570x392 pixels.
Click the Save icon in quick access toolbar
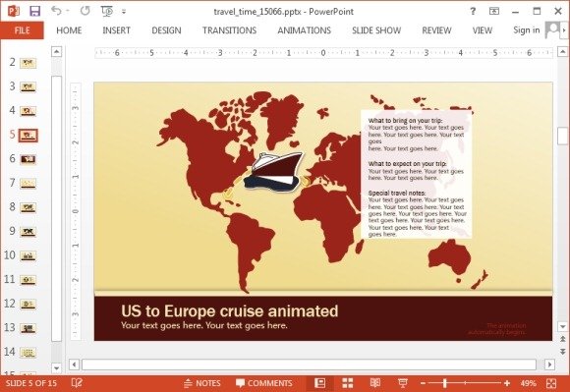coord(34,11)
